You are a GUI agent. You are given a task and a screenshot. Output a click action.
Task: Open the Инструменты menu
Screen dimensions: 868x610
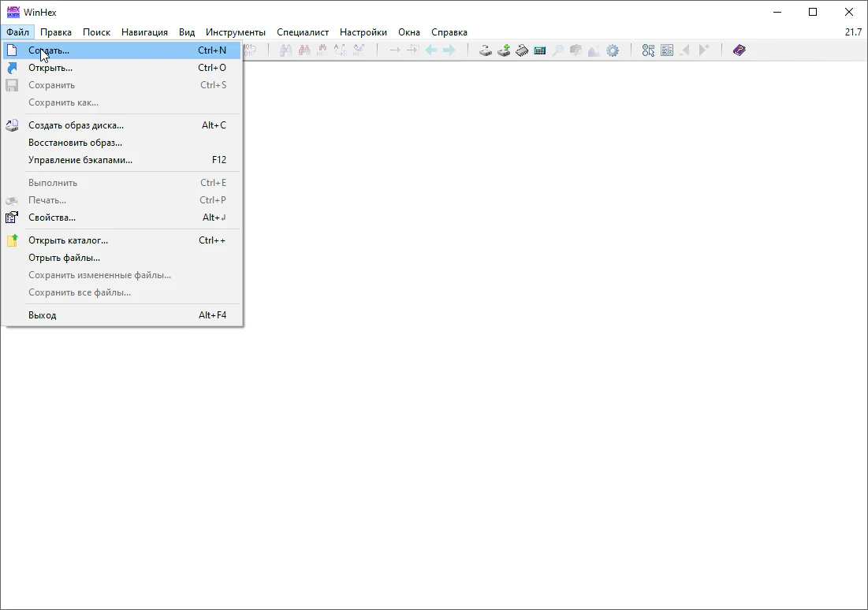pos(236,32)
